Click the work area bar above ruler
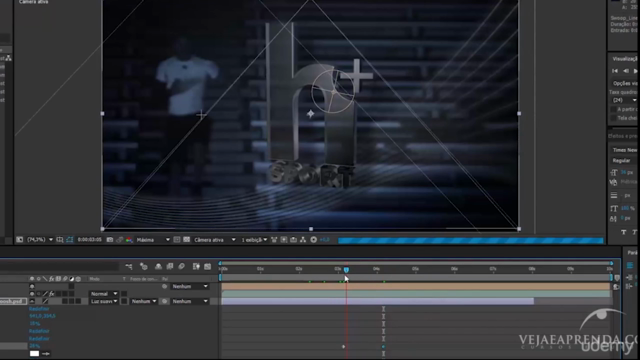Screen dimensions: 640x360 coord(416,263)
